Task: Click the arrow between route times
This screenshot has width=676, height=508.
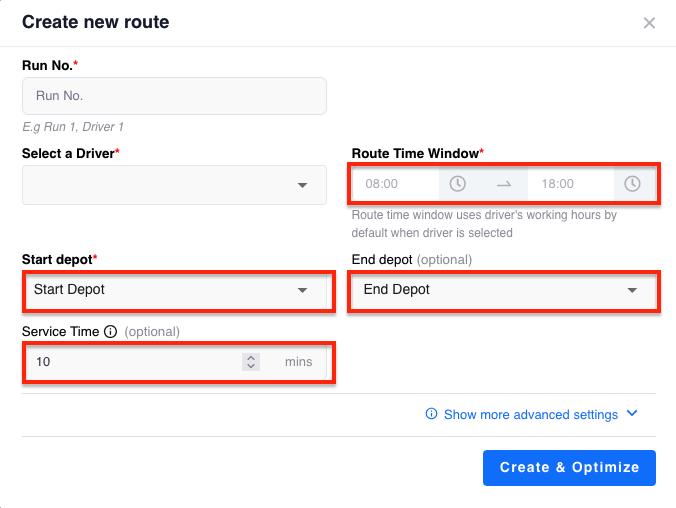Action: pyautogui.click(x=504, y=184)
